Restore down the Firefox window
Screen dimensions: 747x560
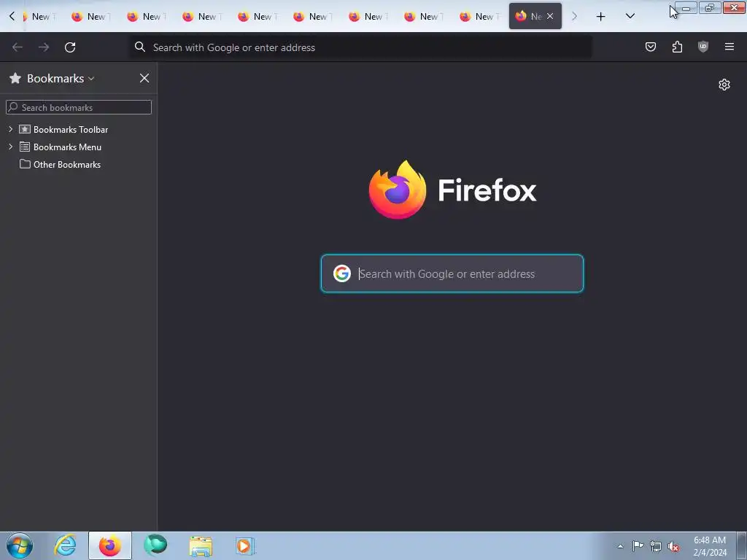pos(710,8)
